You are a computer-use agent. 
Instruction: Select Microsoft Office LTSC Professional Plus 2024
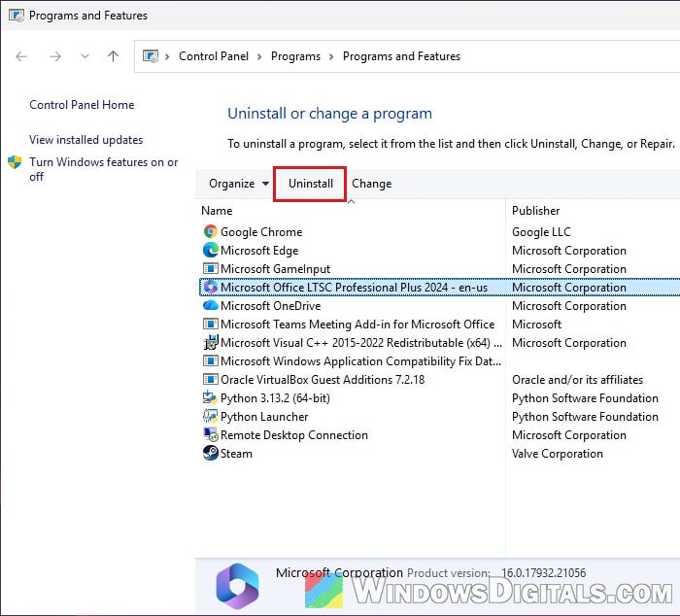[x=354, y=288]
